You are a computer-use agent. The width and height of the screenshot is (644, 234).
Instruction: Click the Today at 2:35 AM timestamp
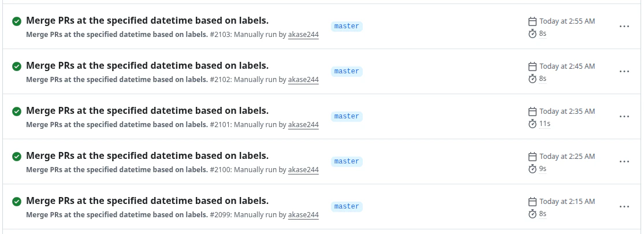click(567, 112)
